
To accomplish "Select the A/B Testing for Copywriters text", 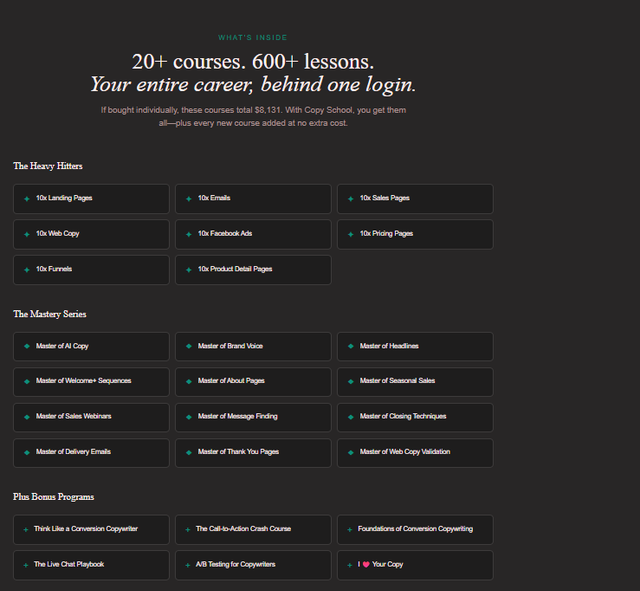I will pyautogui.click(x=236, y=564).
